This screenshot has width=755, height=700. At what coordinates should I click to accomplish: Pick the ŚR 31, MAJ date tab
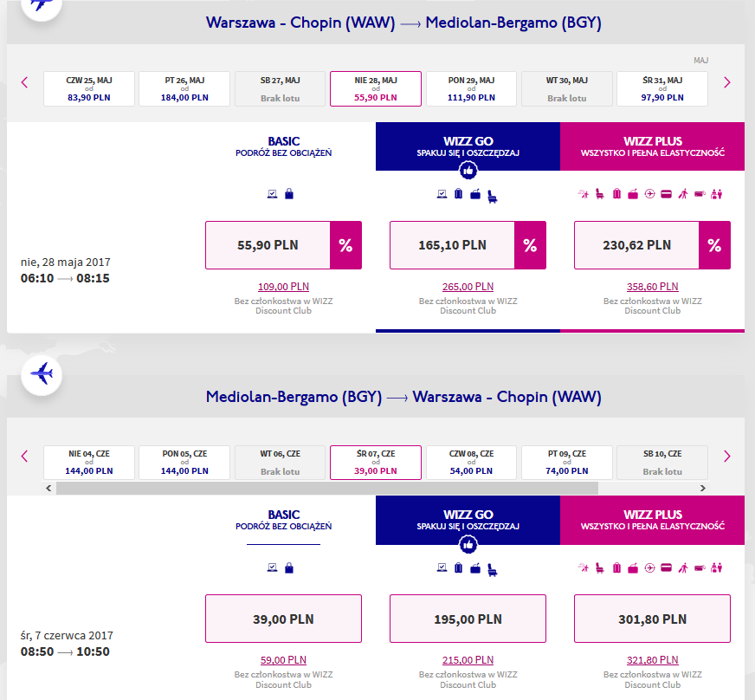coord(662,88)
